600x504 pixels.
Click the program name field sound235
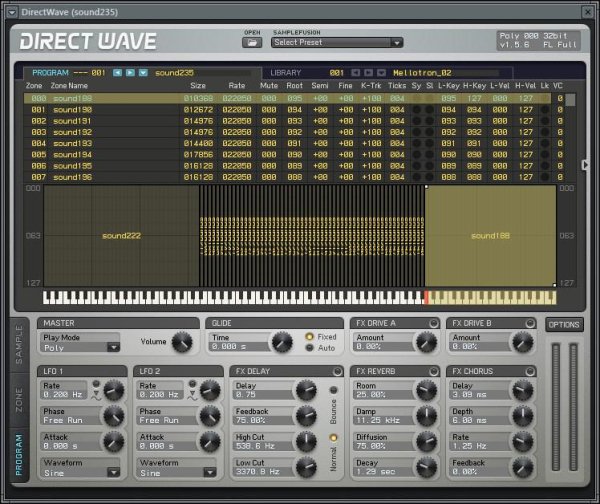pyautogui.click(x=203, y=73)
